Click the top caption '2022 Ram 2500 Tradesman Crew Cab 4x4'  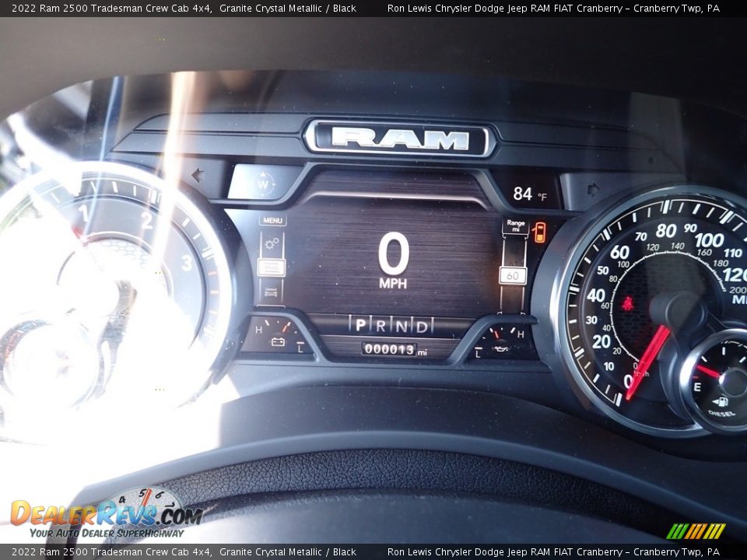[x=111, y=8]
